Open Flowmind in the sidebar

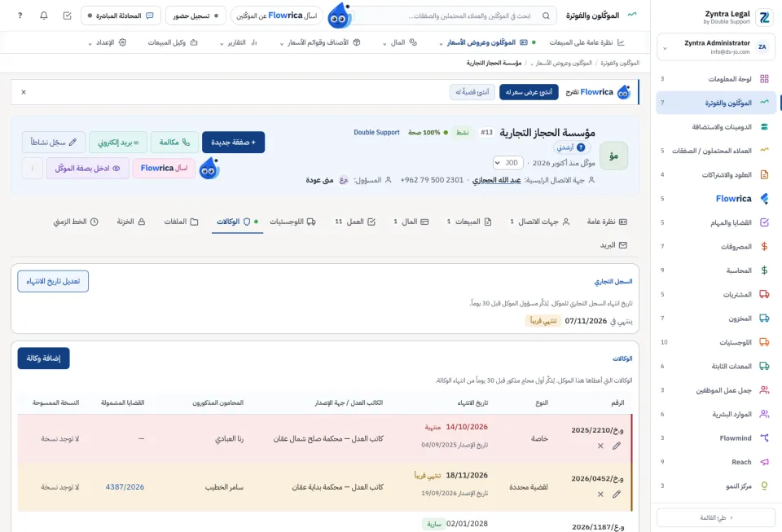point(716,437)
